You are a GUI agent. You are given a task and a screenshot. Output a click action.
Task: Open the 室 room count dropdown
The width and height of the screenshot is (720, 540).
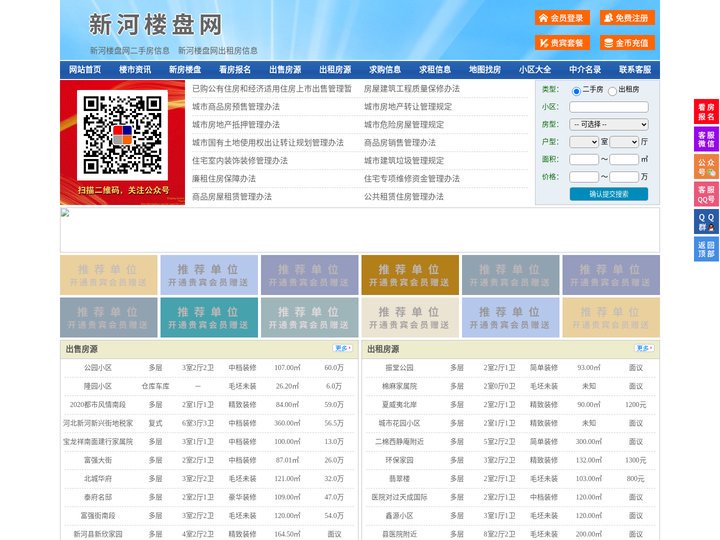pyautogui.click(x=584, y=142)
